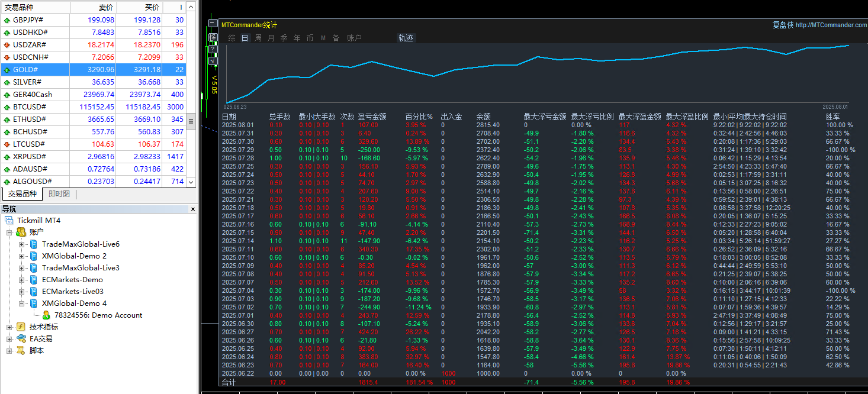Click the Tickmill MT4 root icon
868x394 pixels.
pos(9,221)
